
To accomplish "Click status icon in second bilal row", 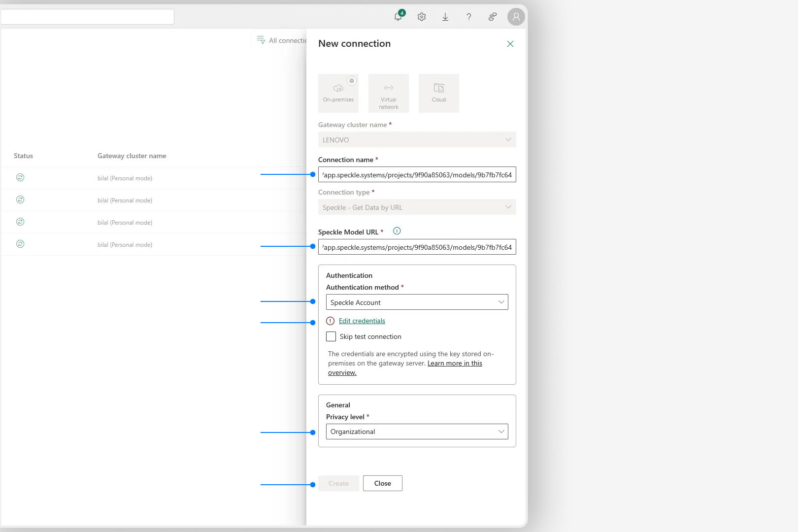I will pyautogui.click(x=20, y=199).
